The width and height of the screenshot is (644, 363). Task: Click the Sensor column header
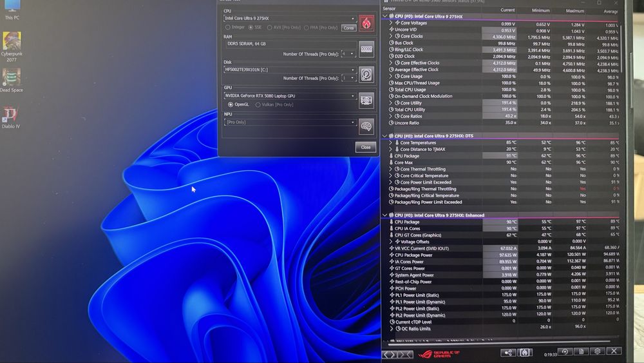(x=390, y=8)
